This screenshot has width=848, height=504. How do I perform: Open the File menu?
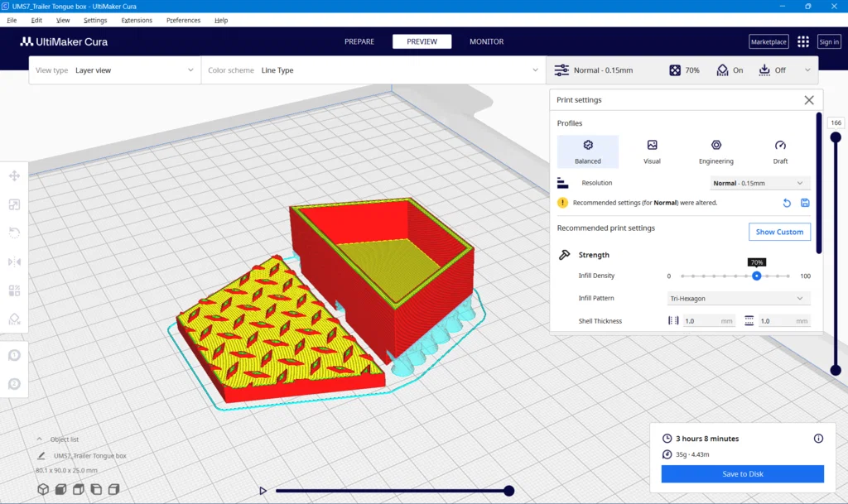pos(12,20)
